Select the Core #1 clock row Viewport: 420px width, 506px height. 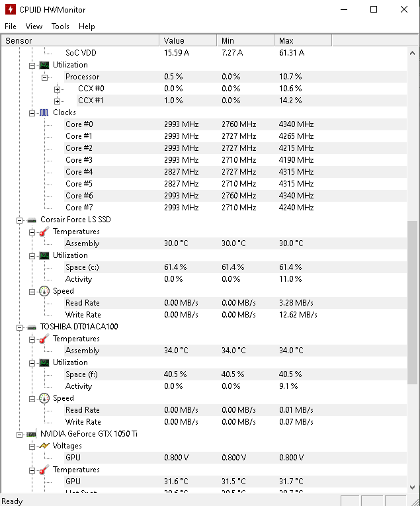(235, 136)
